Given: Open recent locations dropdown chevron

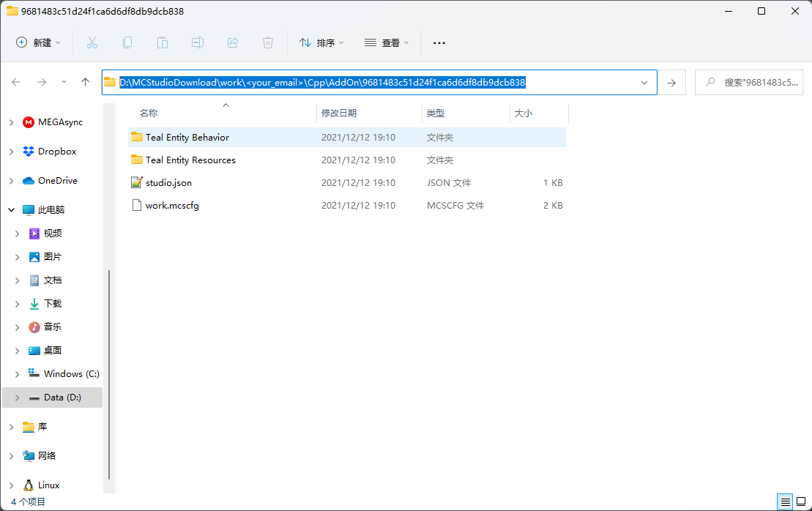Looking at the screenshot, I should (64, 82).
